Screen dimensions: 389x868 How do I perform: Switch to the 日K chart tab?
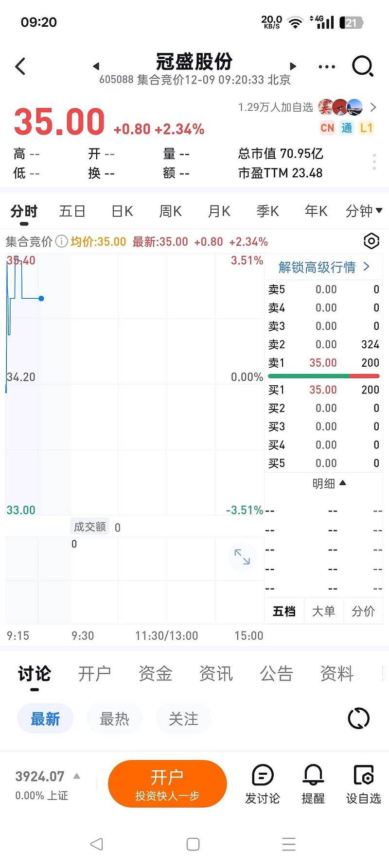coord(122,211)
